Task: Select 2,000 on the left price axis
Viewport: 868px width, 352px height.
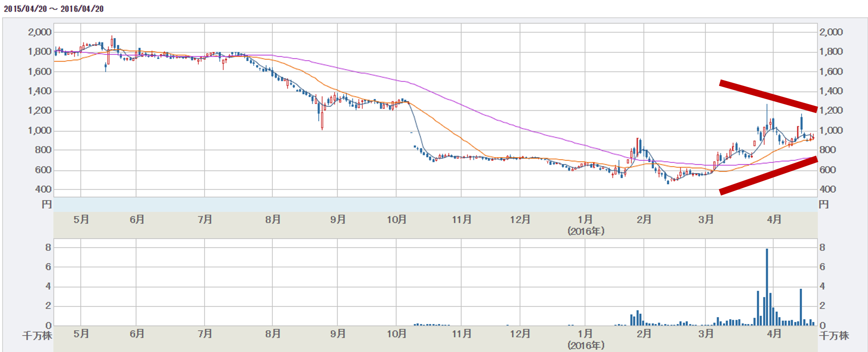Action: [40, 32]
